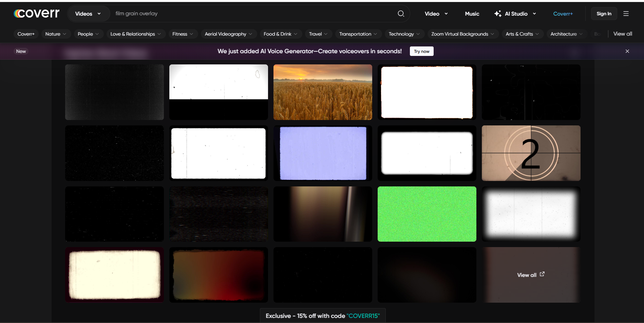Open the Coverr+ navigation item
This screenshot has width=644, height=323.
point(563,14)
